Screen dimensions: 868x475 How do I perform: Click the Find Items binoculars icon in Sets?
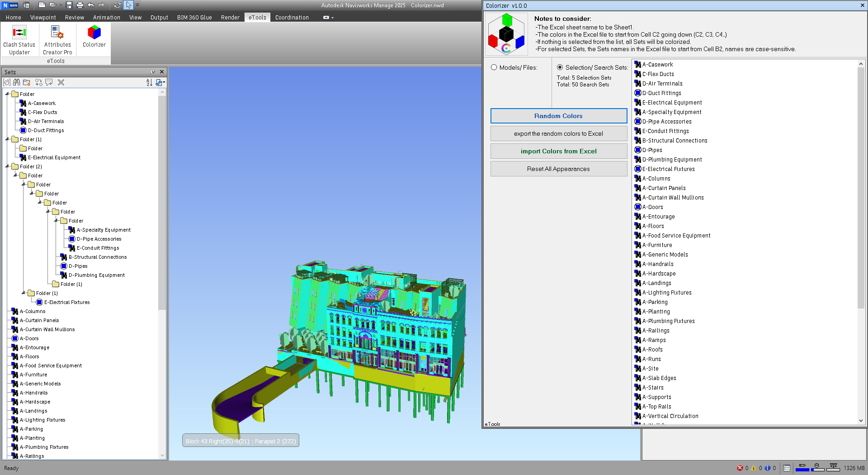17,82
